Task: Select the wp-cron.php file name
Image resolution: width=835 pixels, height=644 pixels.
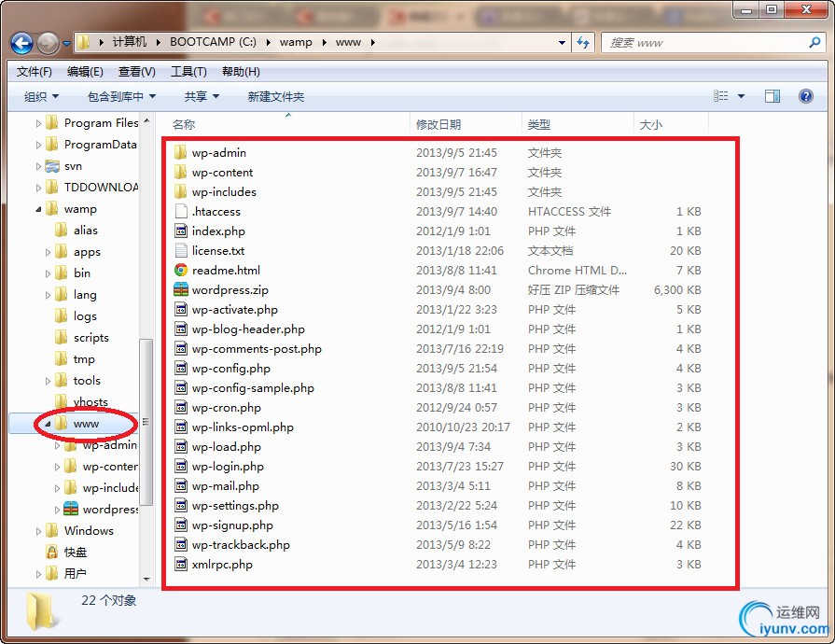Action: (227, 408)
